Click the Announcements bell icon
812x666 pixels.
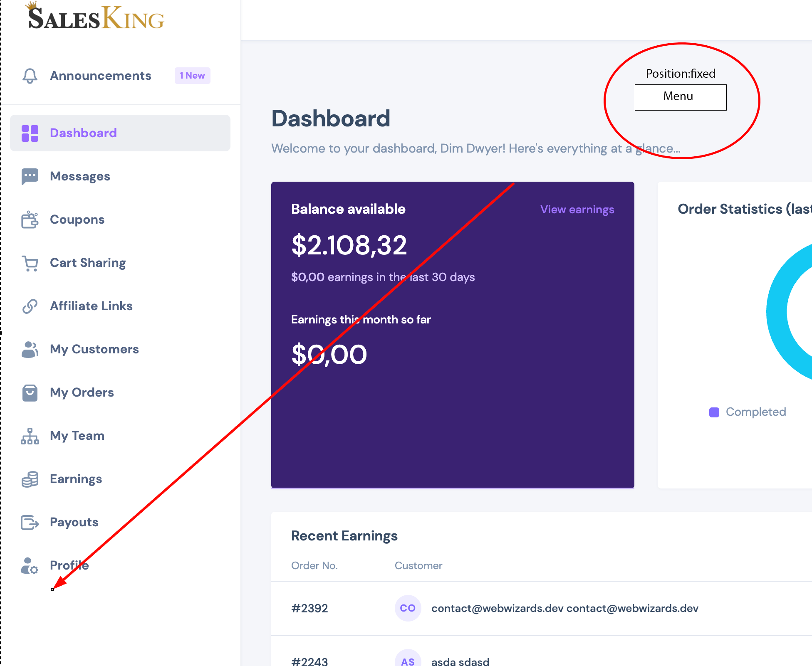(x=30, y=76)
